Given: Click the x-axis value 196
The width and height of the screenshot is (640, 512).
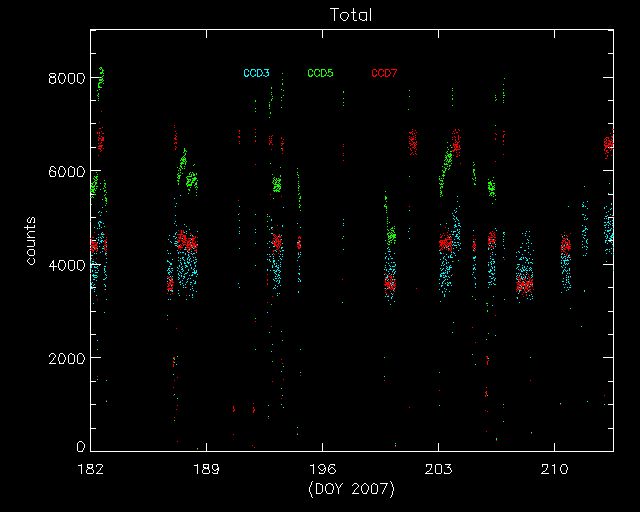Looking at the screenshot, I should coord(322,469).
